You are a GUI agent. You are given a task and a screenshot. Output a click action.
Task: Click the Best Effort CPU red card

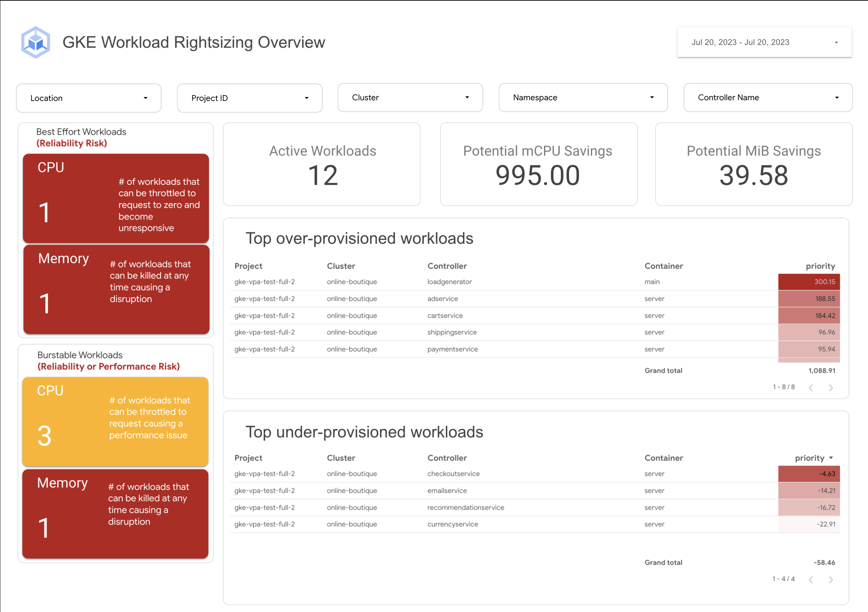click(x=116, y=198)
